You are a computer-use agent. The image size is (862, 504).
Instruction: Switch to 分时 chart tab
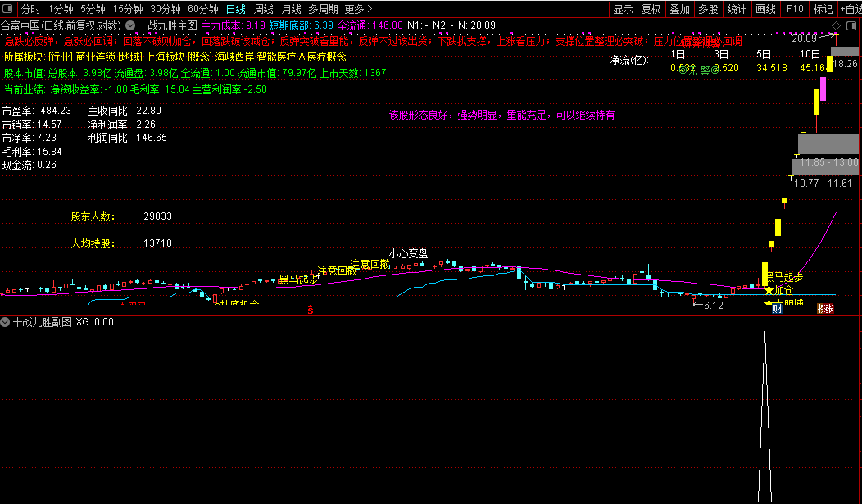click(31, 9)
